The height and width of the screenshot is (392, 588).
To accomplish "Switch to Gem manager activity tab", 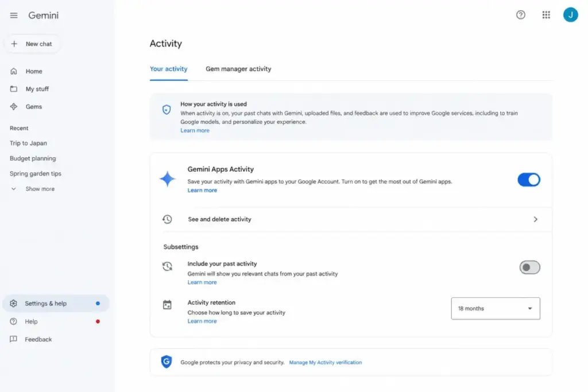I will point(238,69).
